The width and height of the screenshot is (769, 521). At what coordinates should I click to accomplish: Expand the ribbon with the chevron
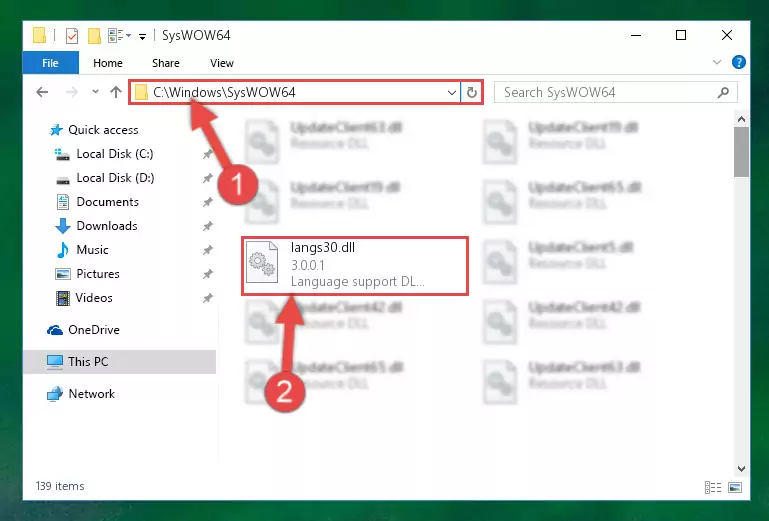point(717,62)
